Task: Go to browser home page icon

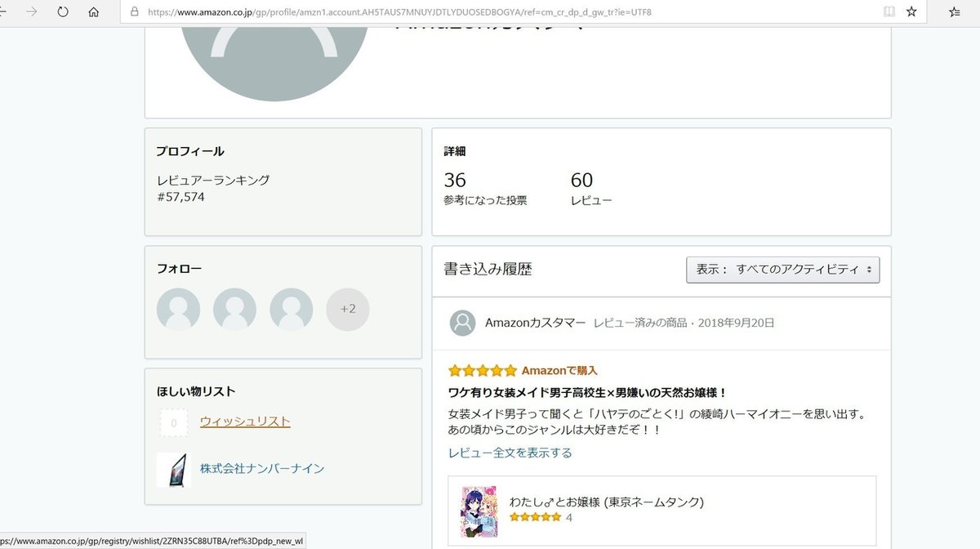Action: pos(94,11)
